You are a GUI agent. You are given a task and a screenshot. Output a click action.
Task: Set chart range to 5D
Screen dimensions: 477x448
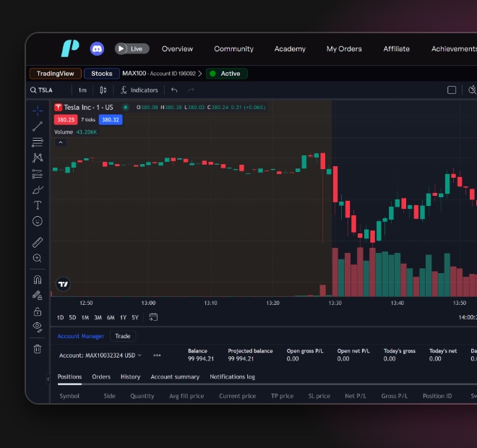72,317
